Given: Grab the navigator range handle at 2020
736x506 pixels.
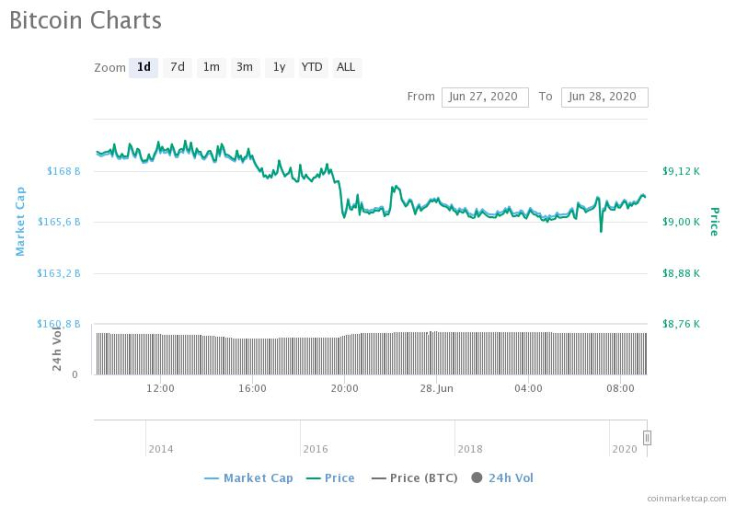Looking at the screenshot, I should 647,438.
